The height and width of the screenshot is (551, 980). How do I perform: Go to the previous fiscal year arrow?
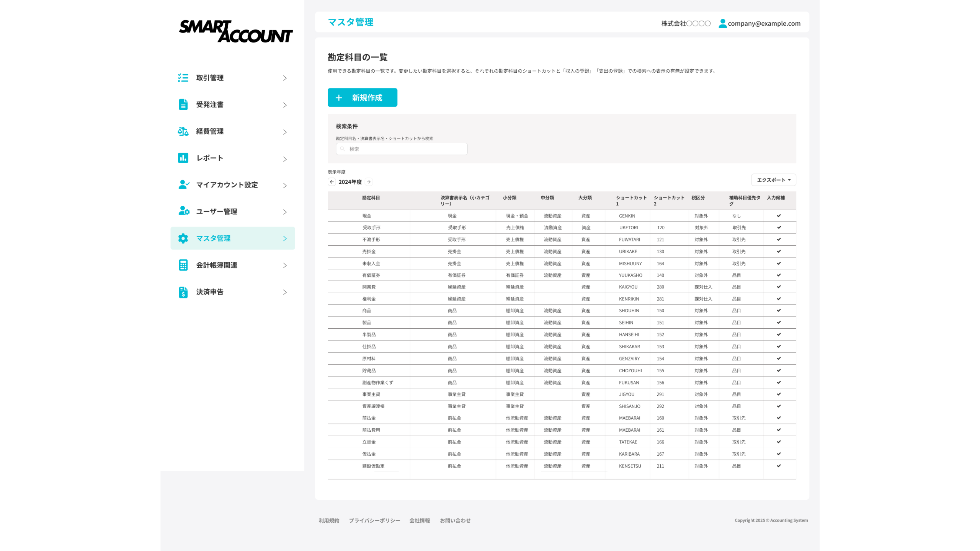point(332,182)
